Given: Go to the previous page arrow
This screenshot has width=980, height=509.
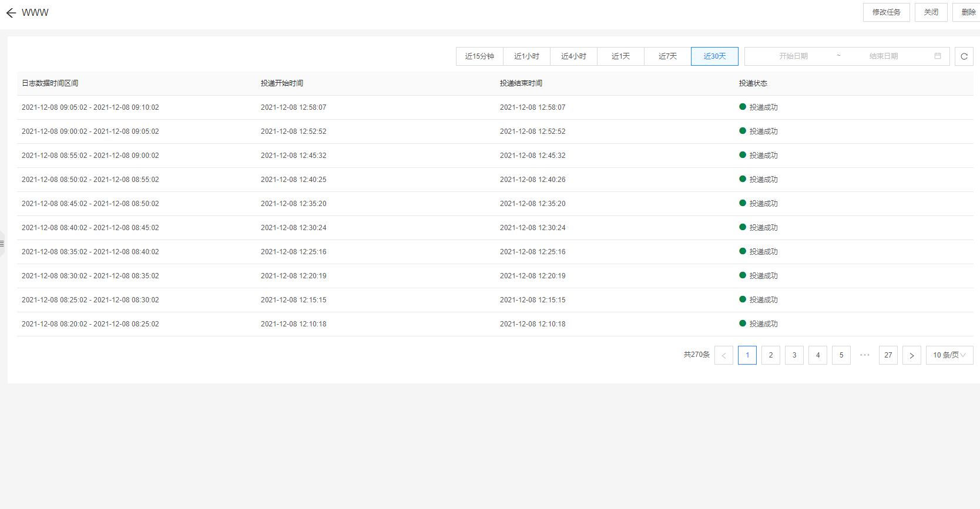Looking at the screenshot, I should pyautogui.click(x=723, y=355).
